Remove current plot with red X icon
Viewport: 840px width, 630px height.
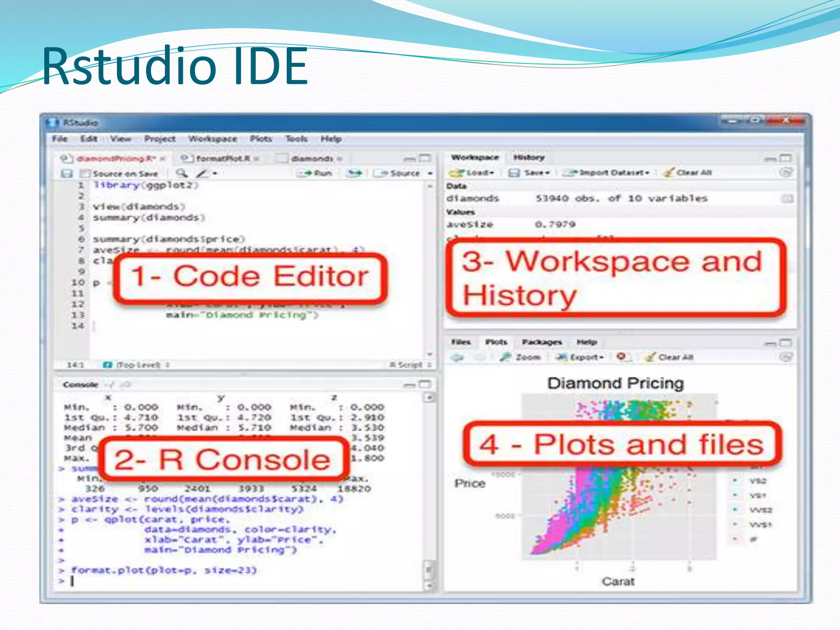click(x=621, y=356)
